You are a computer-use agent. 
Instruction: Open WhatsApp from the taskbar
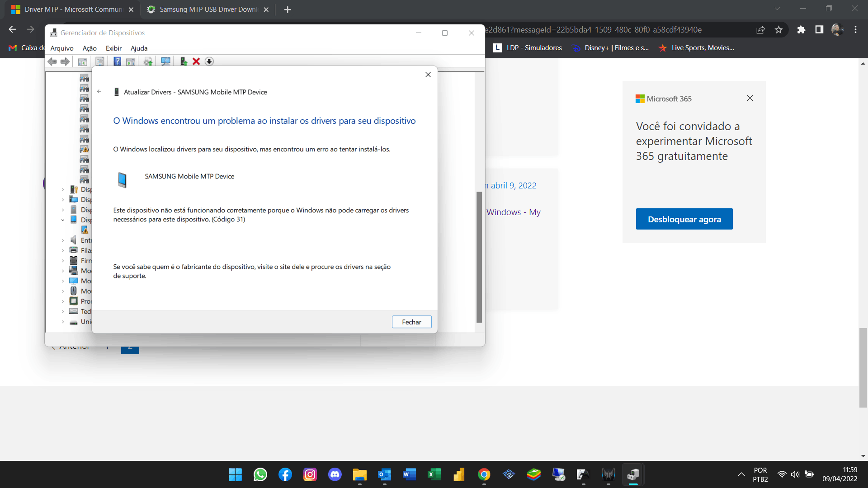260,474
